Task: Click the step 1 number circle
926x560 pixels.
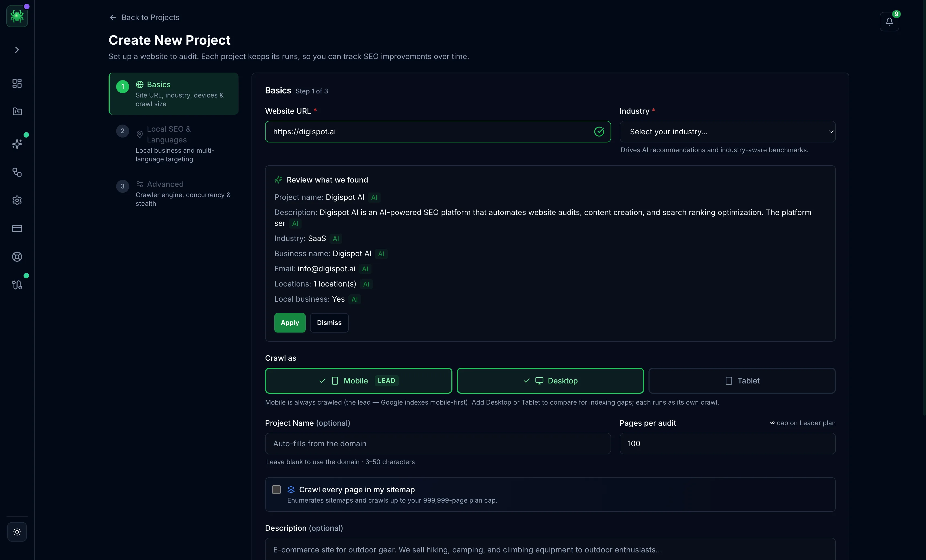Action: [x=122, y=87]
